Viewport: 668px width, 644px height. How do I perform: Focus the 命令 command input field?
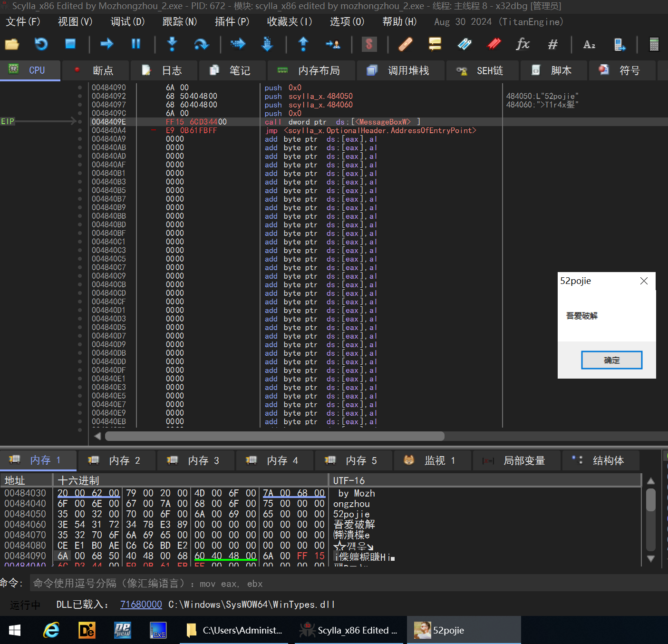348,584
